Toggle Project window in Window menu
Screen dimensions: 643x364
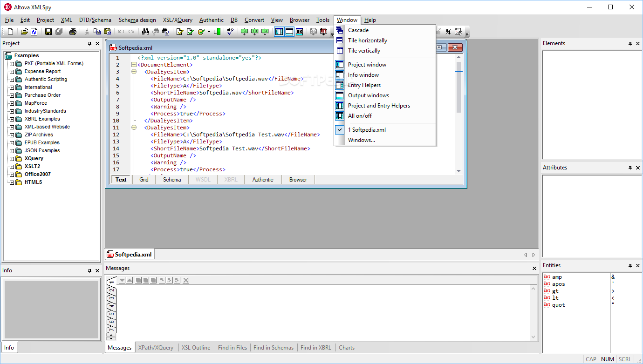[385, 65]
